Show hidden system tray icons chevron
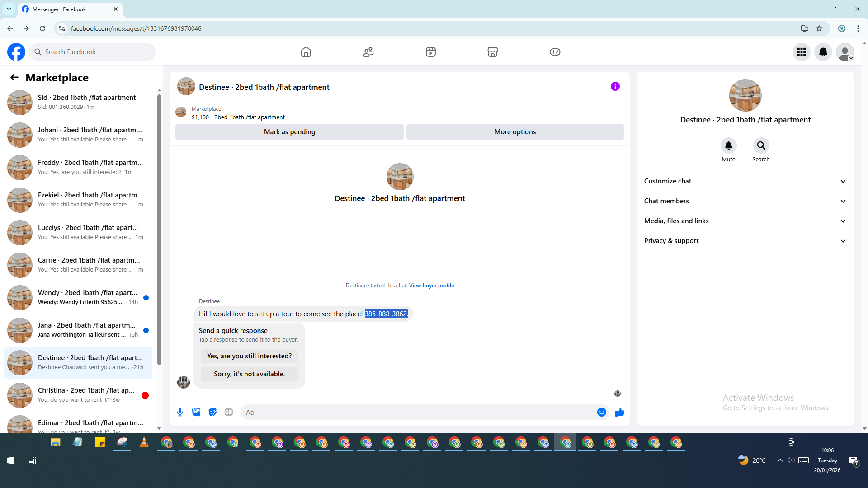The height and width of the screenshot is (488, 868). (780, 460)
